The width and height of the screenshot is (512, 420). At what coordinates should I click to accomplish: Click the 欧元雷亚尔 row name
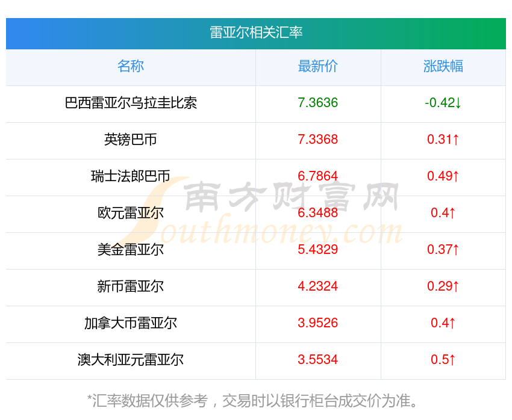(131, 213)
